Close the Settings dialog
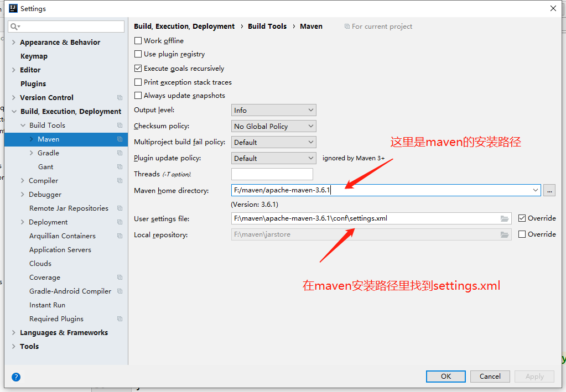Image resolution: width=566 pixels, height=392 pixels. pyautogui.click(x=553, y=8)
